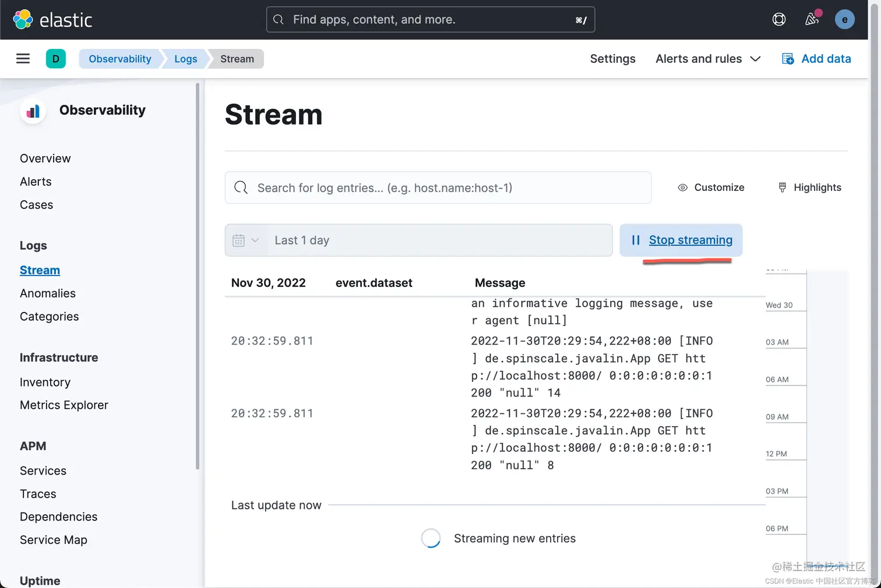Click the event.dataset column header
Image resolution: width=881 pixels, height=588 pixels.
click(374, 283)
